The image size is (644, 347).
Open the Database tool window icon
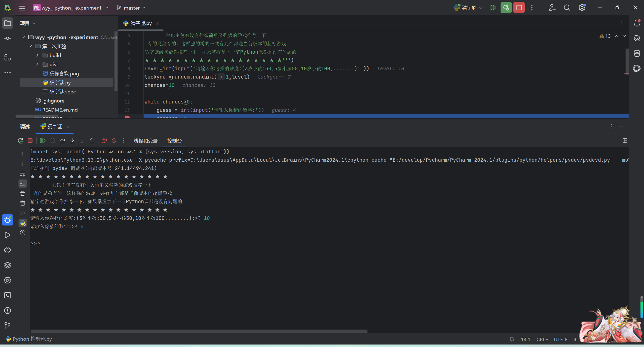pyautogui.click(x=637, y=53)
